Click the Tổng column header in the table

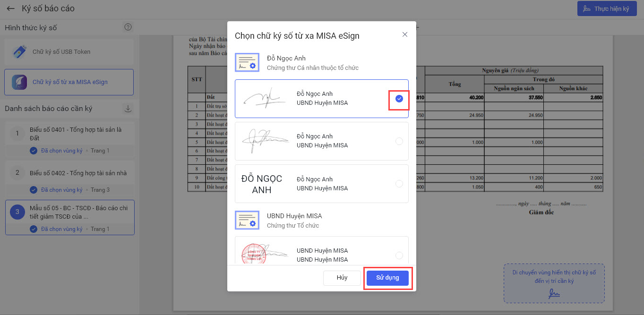pyautogui.click(x=455, y=84)
